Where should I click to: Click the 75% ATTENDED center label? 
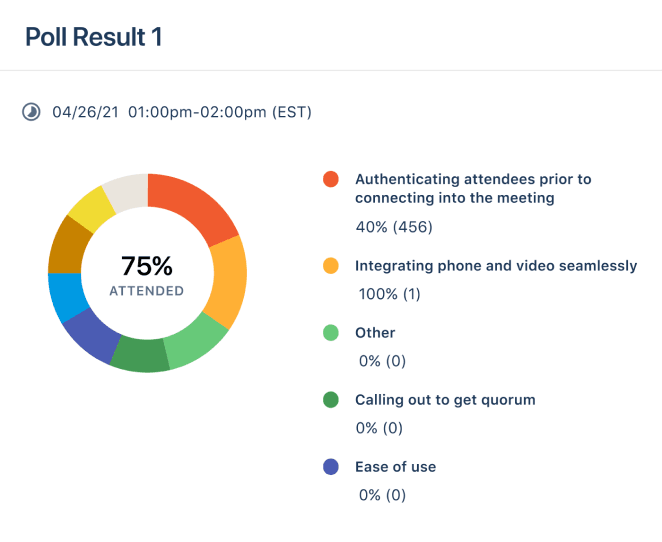[x=147, y=275]
